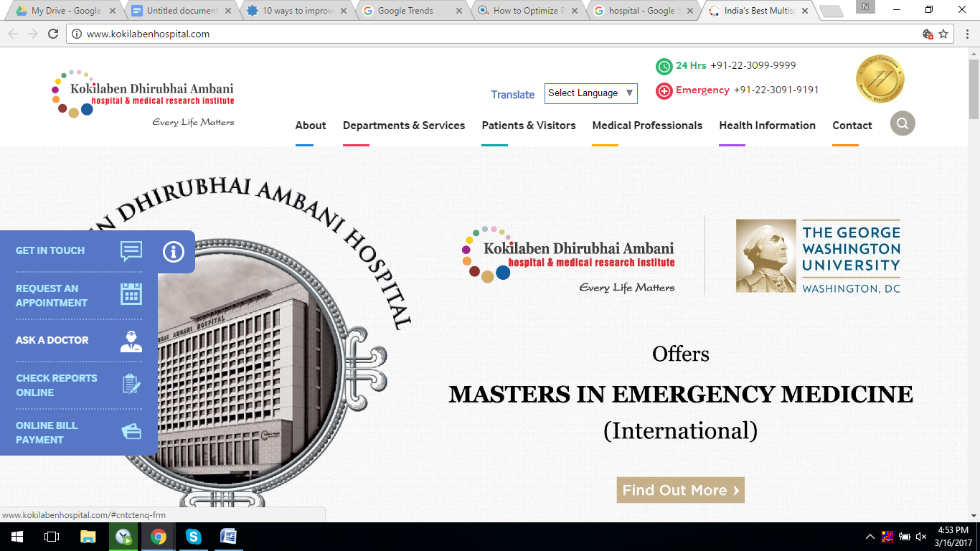Open the Contact menu
The image size is (980, 551).
pos(852,126)
